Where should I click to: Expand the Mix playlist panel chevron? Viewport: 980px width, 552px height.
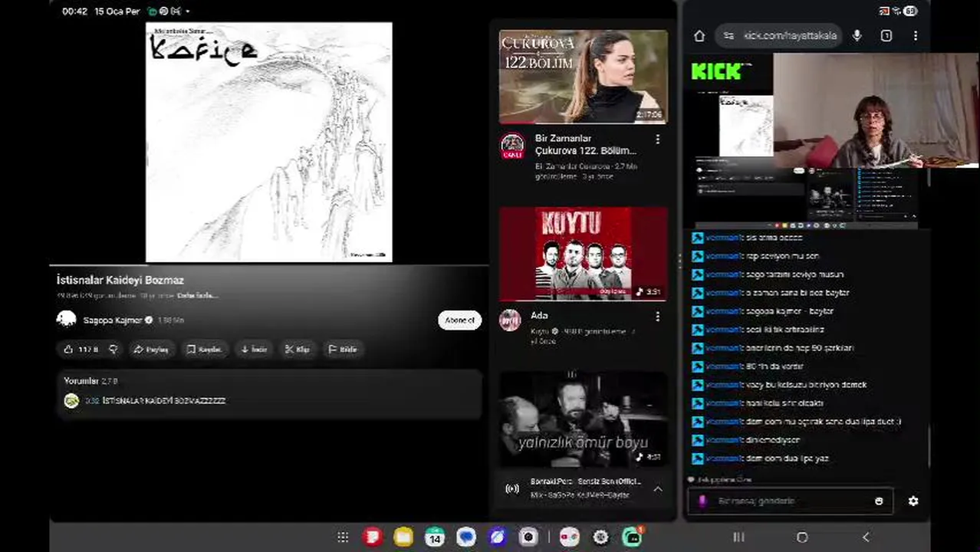[x=658, y=489]
